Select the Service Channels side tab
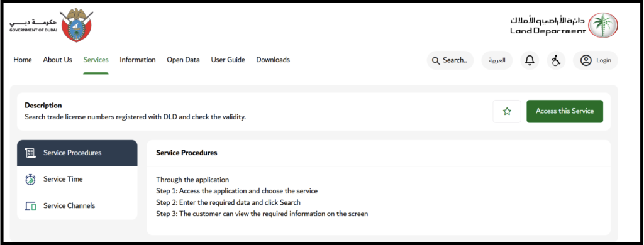This screenshot has height=245, width=644. tap(77, 206)
